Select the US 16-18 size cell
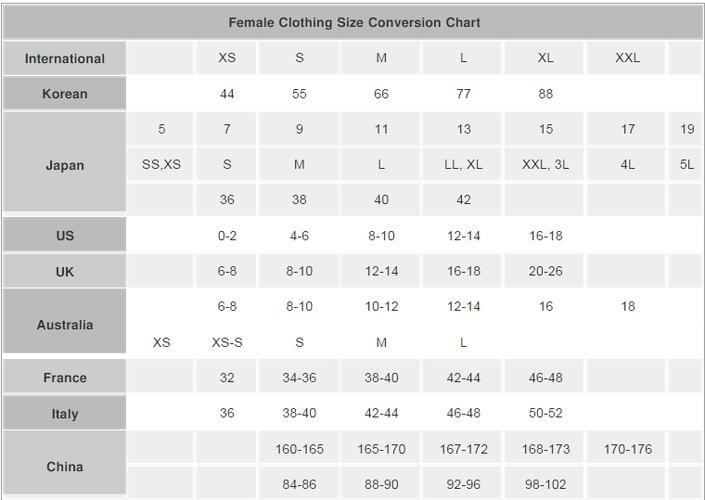The image size is (705, 500). coord(545,235)
